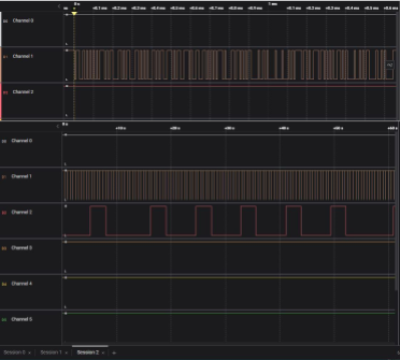Click the Channel 3 icon in lower panel
This screenshot has height=360, width=400.
coord(4,248)
